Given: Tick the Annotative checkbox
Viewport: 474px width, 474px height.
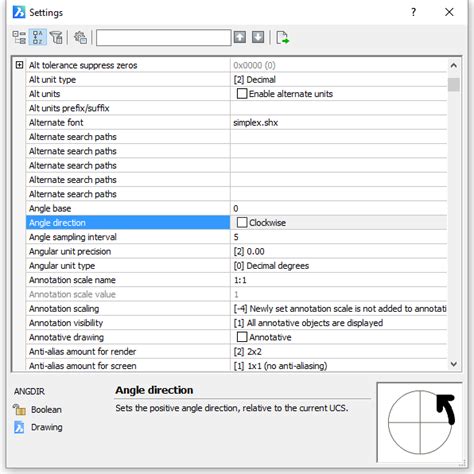Looking at the screenshot, I should pos(242,337).
